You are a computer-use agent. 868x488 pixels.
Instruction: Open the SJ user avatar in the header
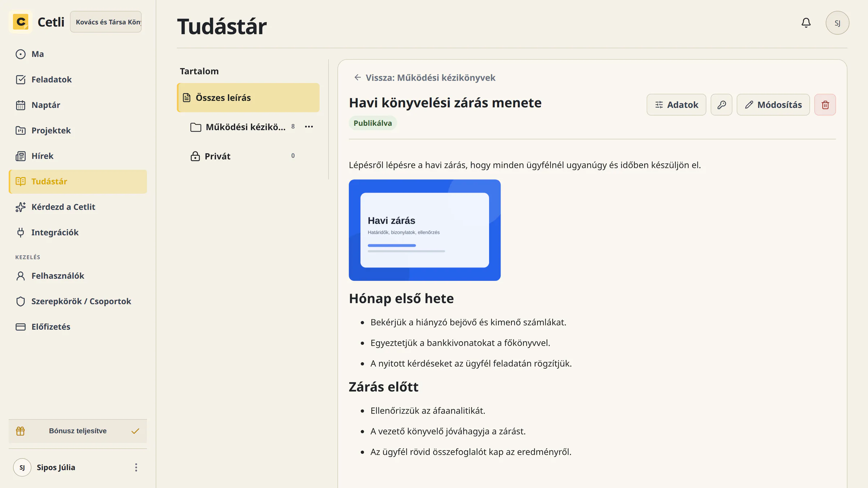(x=837, y=23)
